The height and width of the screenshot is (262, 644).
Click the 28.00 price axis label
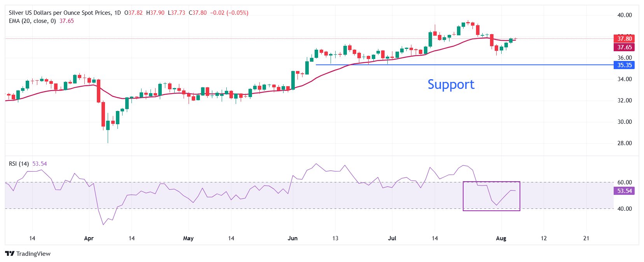pyautogui.click(x=625, y=143)
